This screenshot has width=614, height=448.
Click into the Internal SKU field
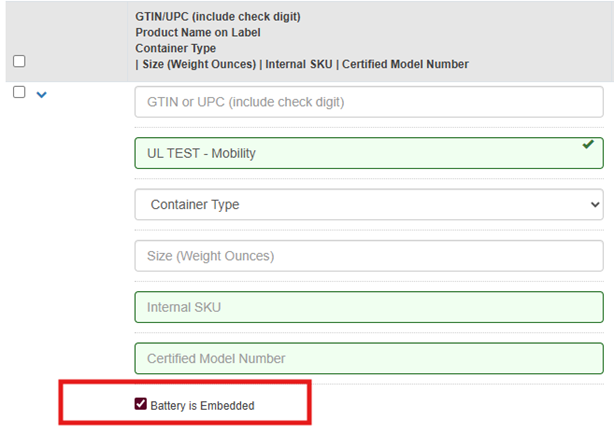[368, 307]
